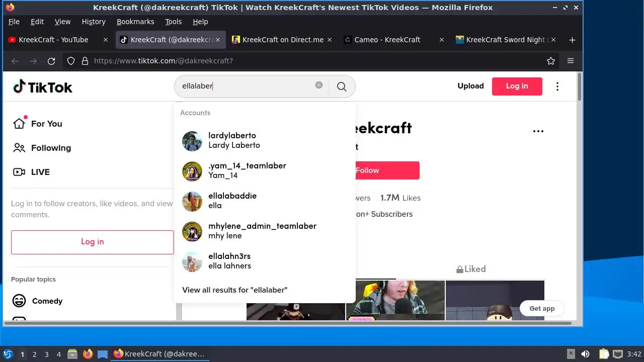The image size is (644, 362).
Task: Open the For You feed
Action: (x=39, y=124)
